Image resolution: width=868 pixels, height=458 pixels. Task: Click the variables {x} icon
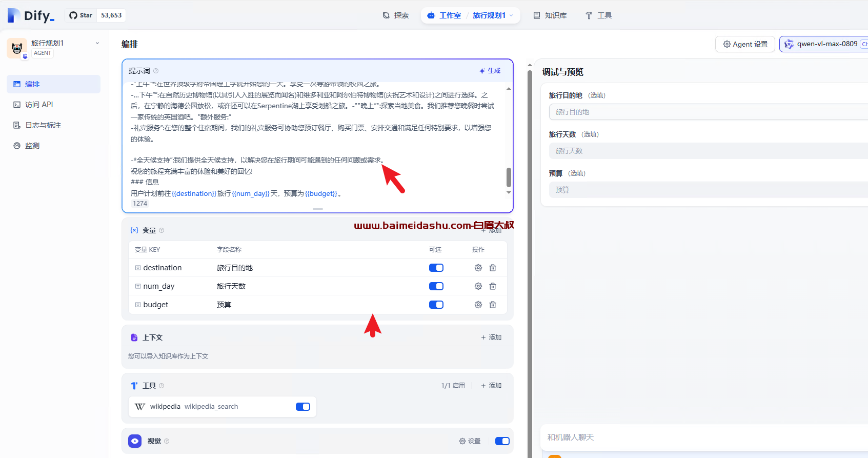134,230
